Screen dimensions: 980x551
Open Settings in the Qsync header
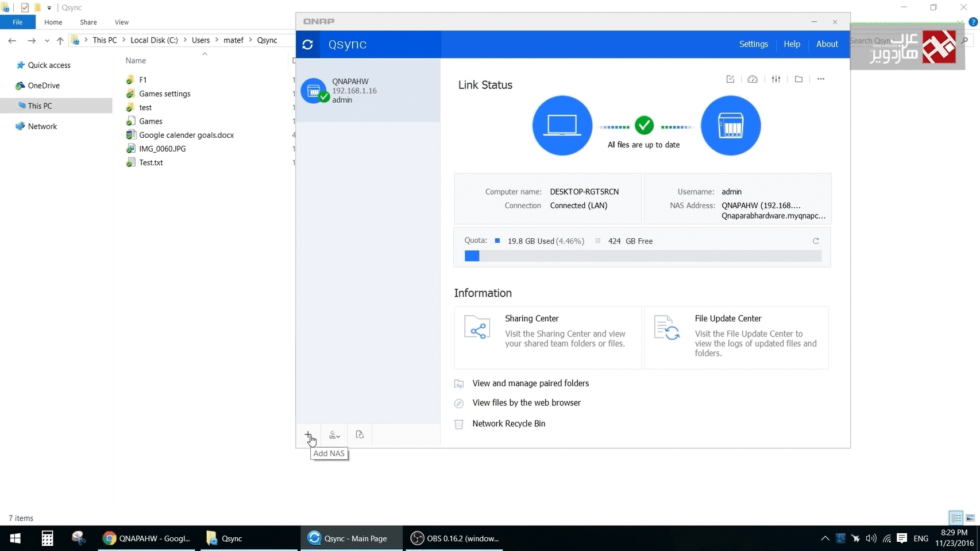753,44
